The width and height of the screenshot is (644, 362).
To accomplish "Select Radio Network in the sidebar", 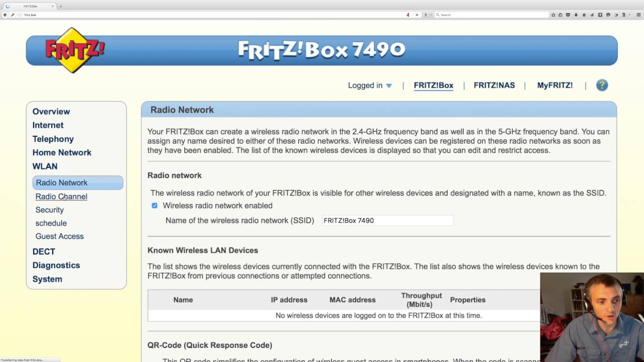I will click(77, 183).
